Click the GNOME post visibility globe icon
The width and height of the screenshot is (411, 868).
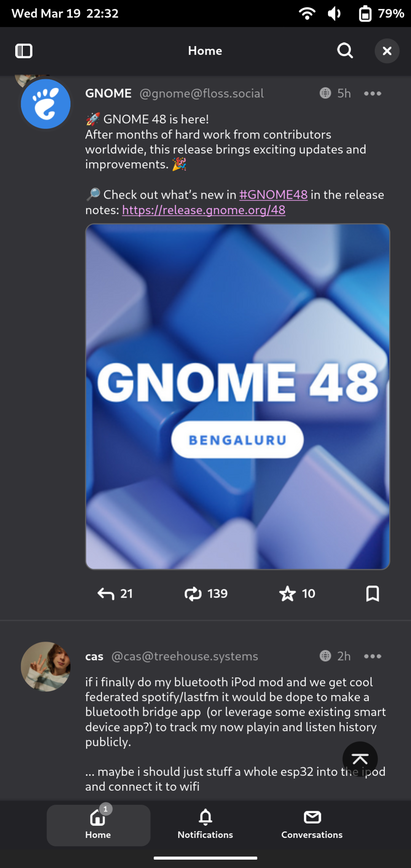pyautogui.click(x=325, y=93)
